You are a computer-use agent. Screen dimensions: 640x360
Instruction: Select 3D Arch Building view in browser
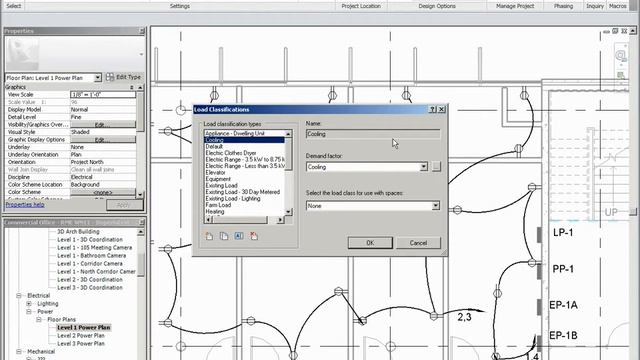point(78,231)
